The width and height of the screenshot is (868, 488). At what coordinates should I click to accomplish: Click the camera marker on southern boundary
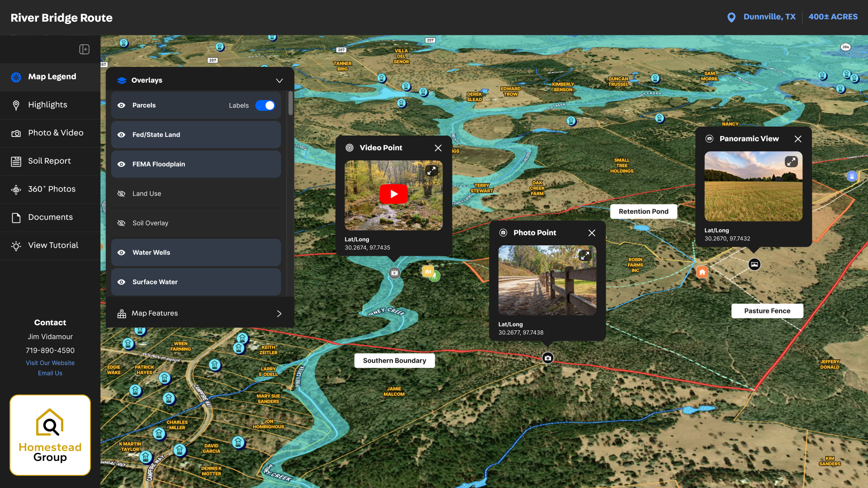point(548,358)
